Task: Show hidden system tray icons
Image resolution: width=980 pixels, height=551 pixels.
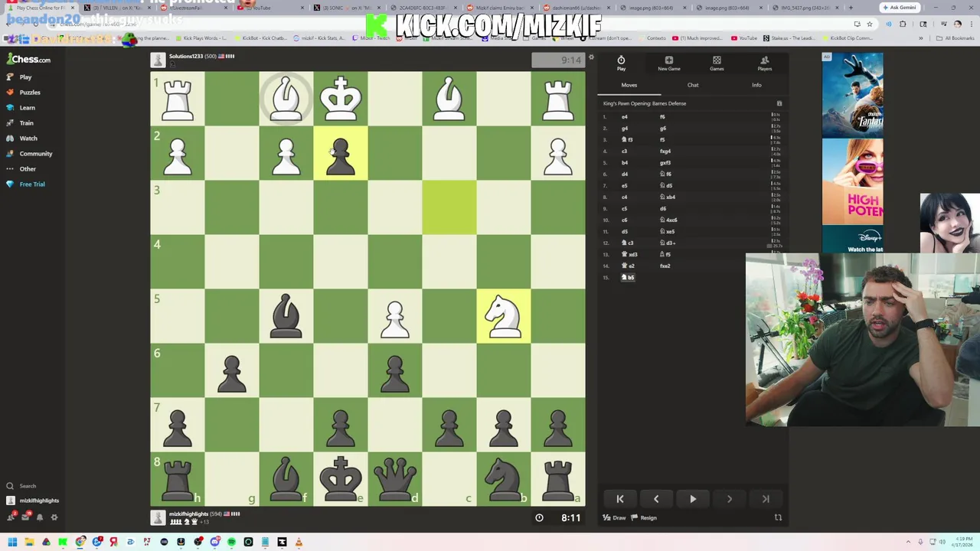Action: coord(909,543)
